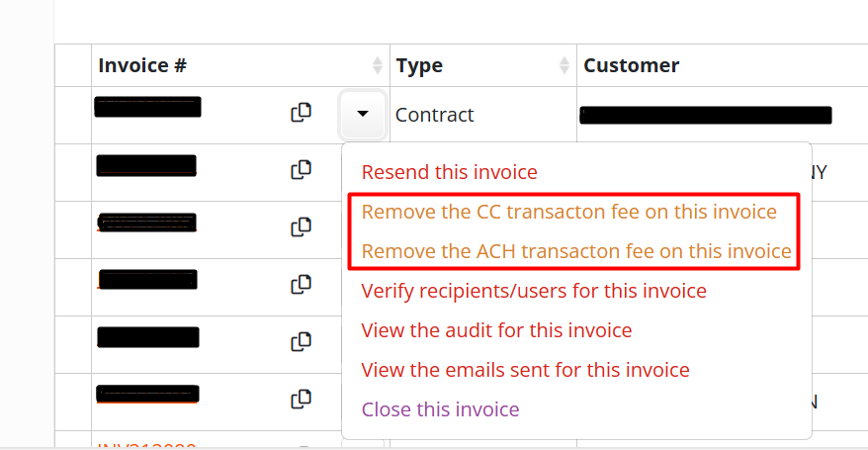Select Verify recipients/users for this invoice
The image size is (868, 450).
pyautogui.click(x=534, y=291)
